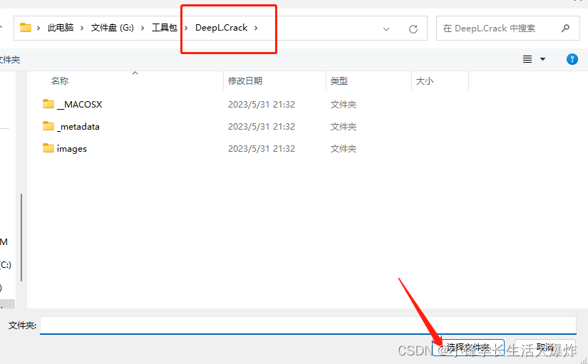
Task: Sort by 修改日期 column header
Action: click(245, 81)
